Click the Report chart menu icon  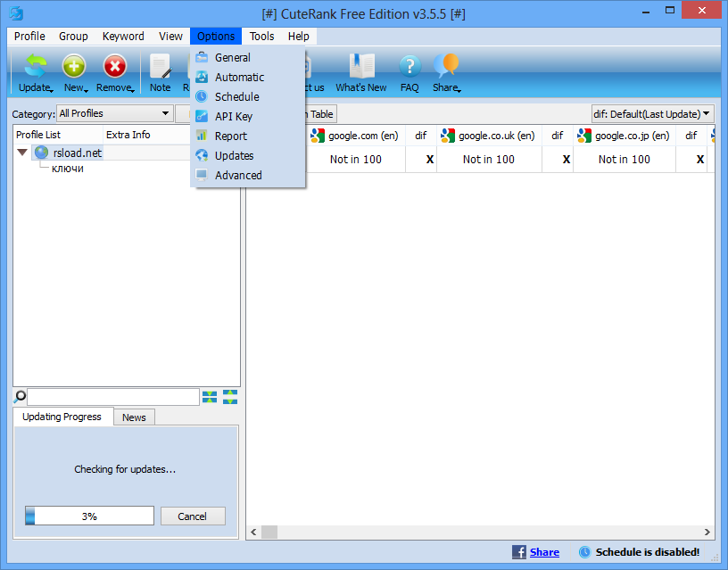coord(202,136)
